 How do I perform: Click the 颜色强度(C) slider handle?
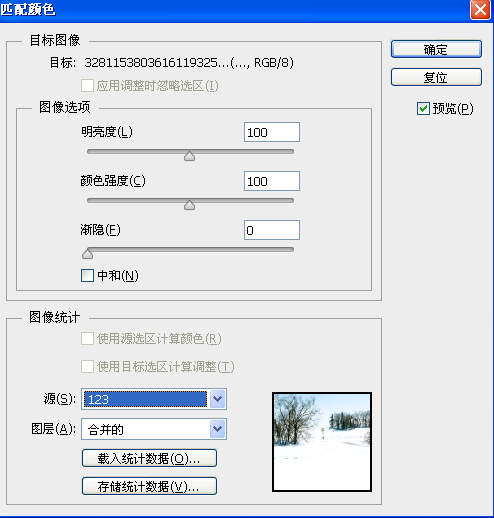click(x=189, y=205)
